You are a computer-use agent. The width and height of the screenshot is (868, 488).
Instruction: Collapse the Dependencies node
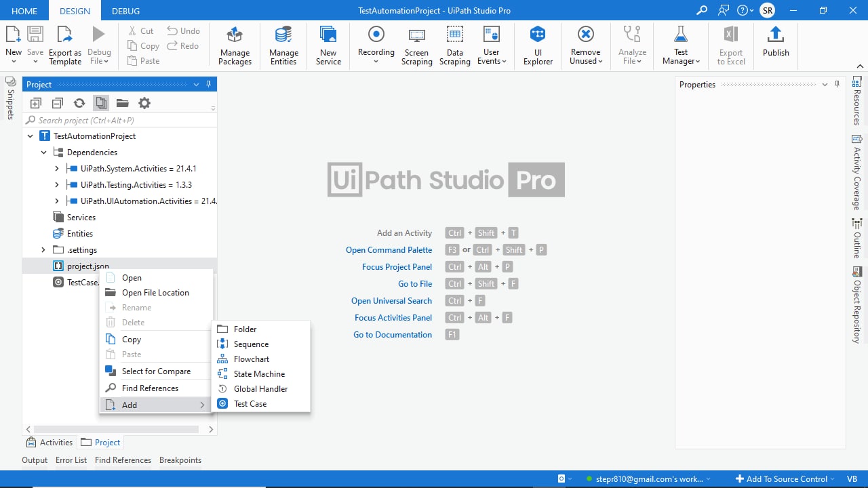pos(43,152)
